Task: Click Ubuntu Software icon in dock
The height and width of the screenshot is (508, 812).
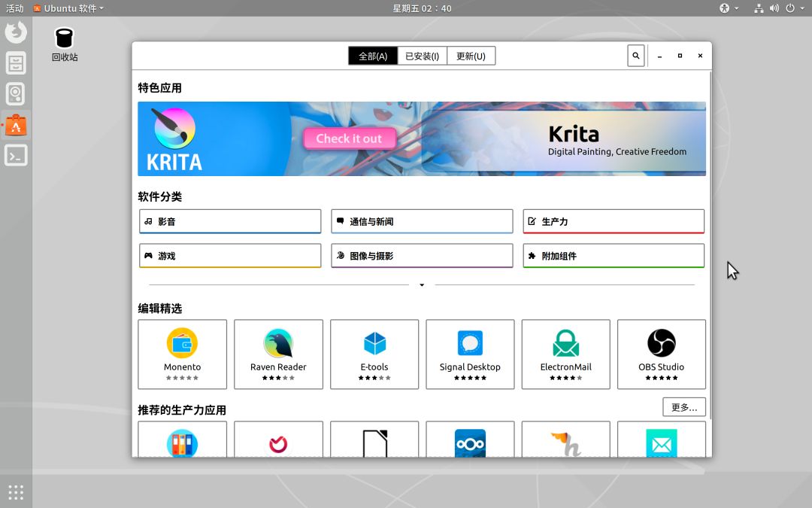Action: pyautogui.click(x=16, y=125)
